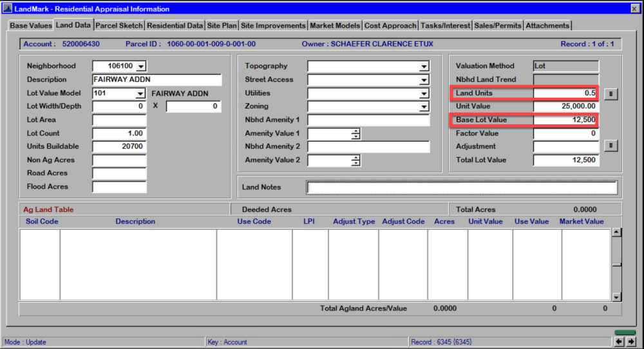644x349 pixels.
Task: Open the Site Improvements tab
Action: [273, 26]
